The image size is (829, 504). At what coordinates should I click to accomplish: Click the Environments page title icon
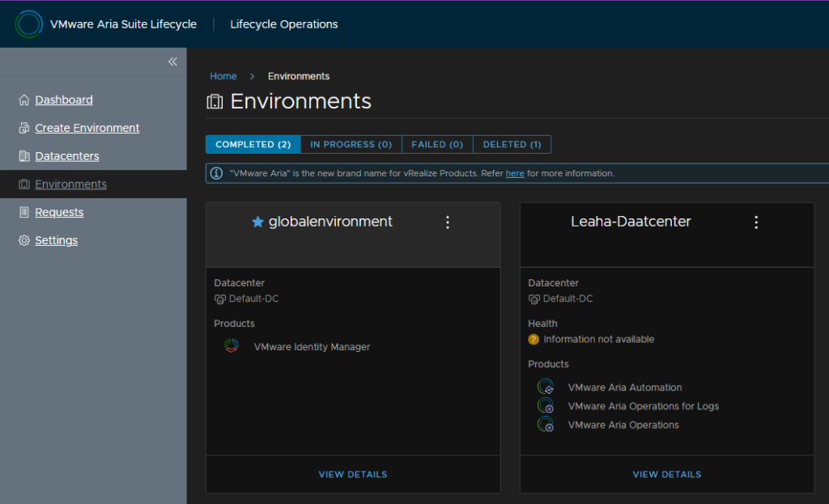click(215, 101)
